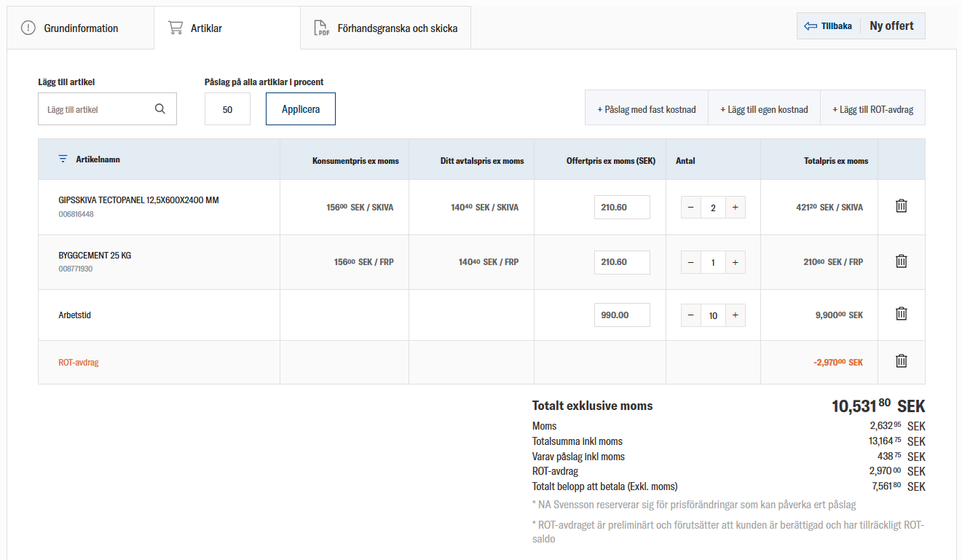Image resolution: width=962 pixels, height=560 pixels.
Task: Click the filter icon beside Artikelnamn
Action: tap(63, 159)
